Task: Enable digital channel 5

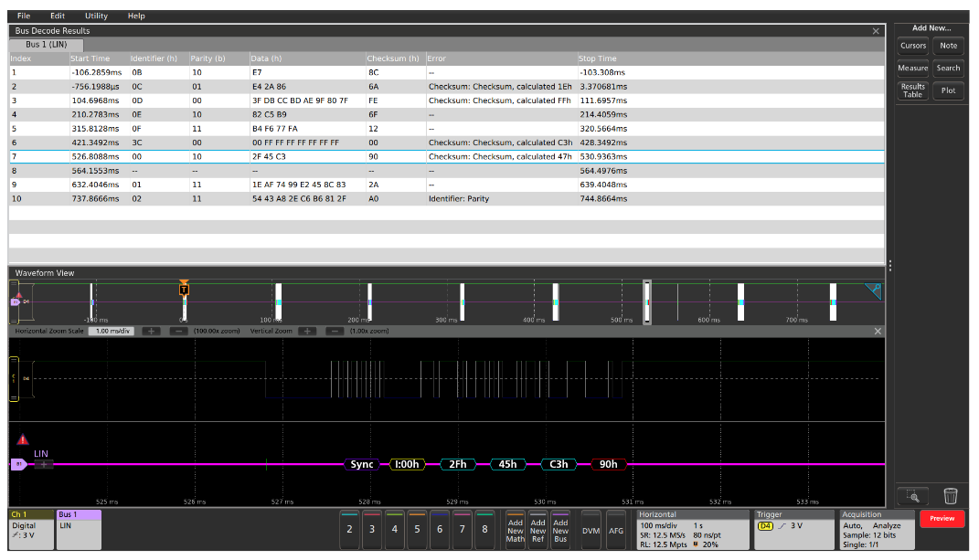Action: click(x=417, y=528)
